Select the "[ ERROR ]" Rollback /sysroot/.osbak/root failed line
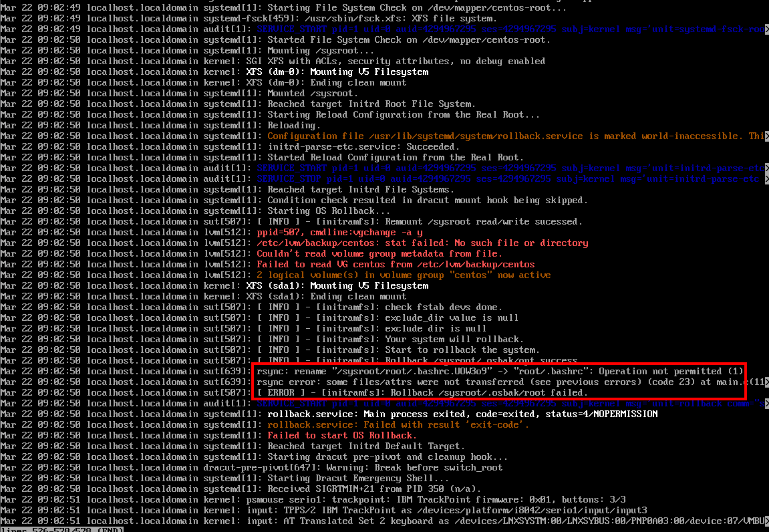 (x=422, y=392)
